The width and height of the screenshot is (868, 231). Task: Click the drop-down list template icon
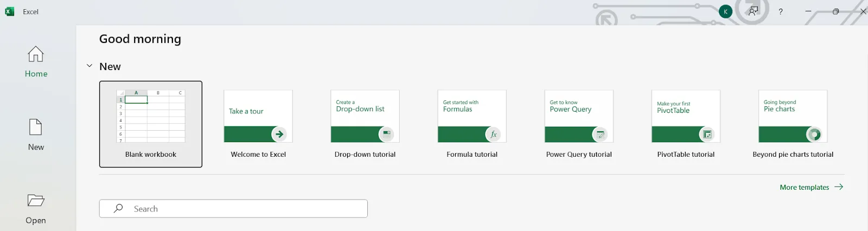click(386, 134)
